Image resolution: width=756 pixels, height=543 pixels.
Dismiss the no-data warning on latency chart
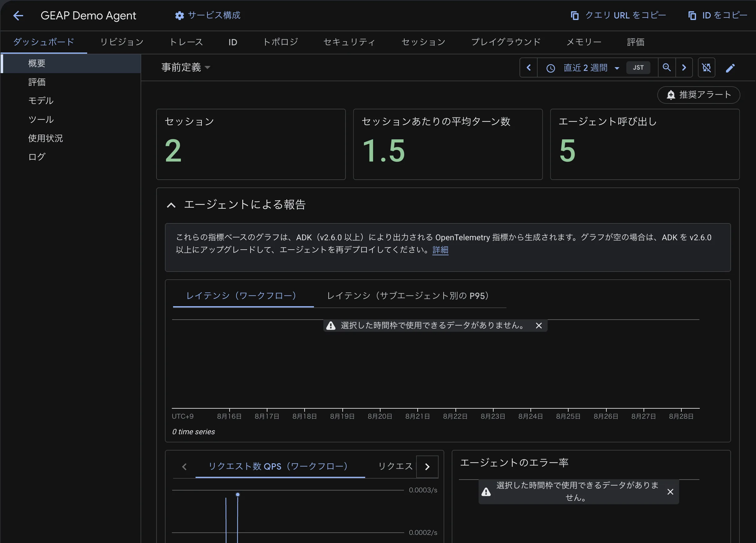tap(539, 325)
